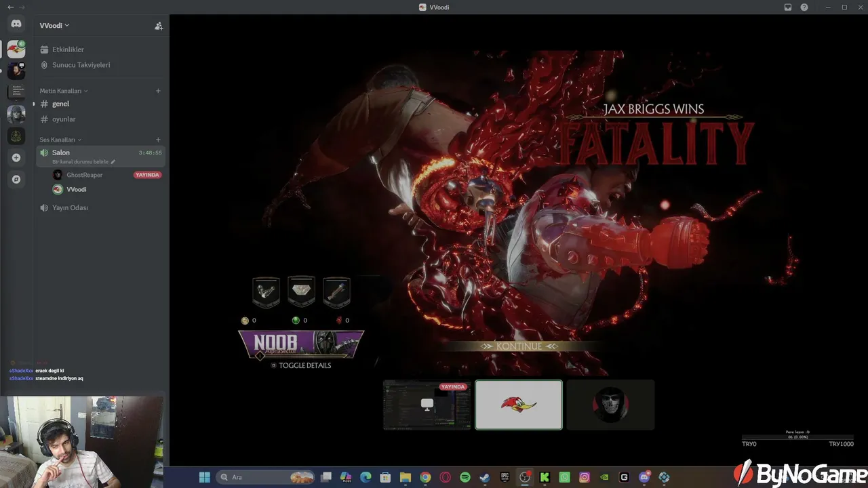Open Google Chrome from the taskbar
This screenshot has height=488, width=868.
point(425,477)
